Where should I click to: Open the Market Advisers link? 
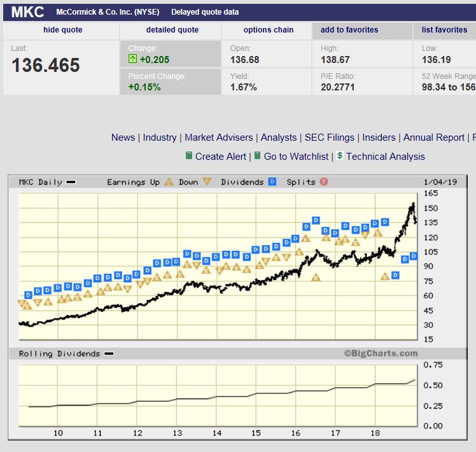218,138
